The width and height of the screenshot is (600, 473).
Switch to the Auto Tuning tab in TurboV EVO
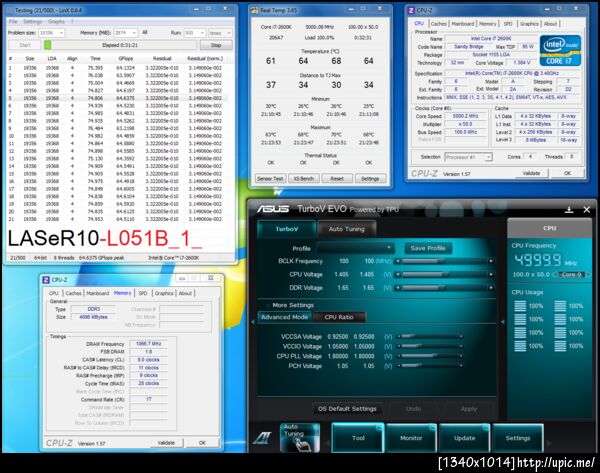346,229
